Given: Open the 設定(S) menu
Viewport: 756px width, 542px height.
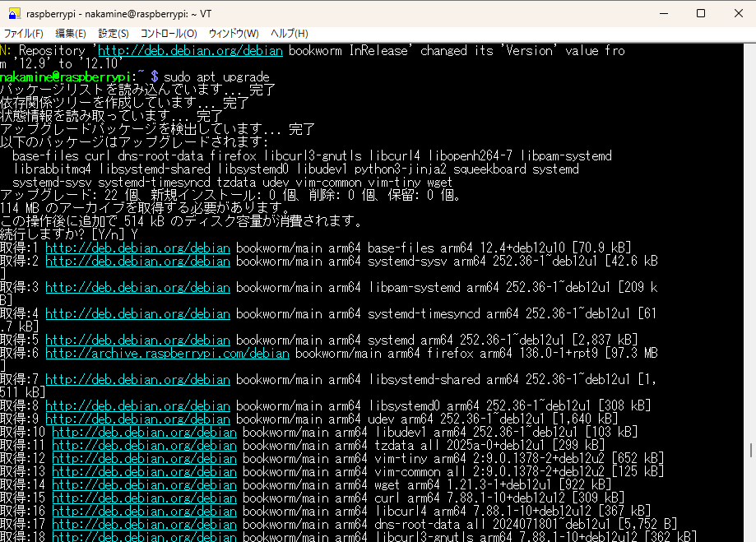Looking at the screenshot, I should (x=114, y=34).
